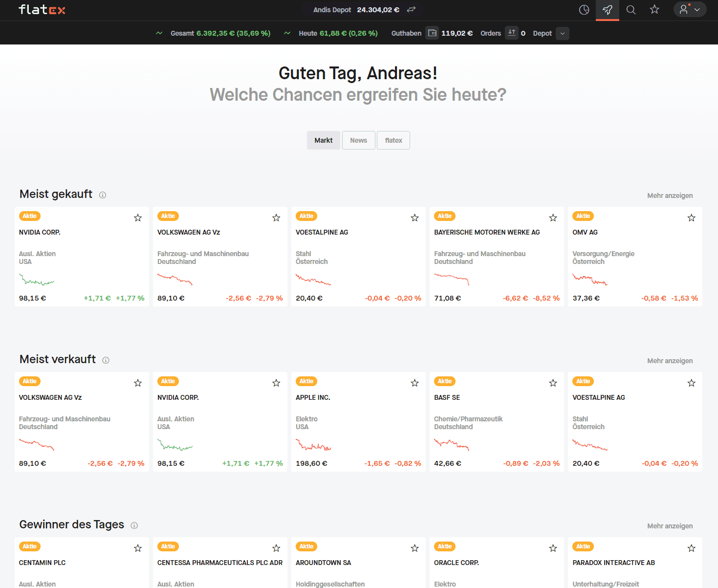
Task: Expand the Depot dropdown chevron
Action: [563, 34]
